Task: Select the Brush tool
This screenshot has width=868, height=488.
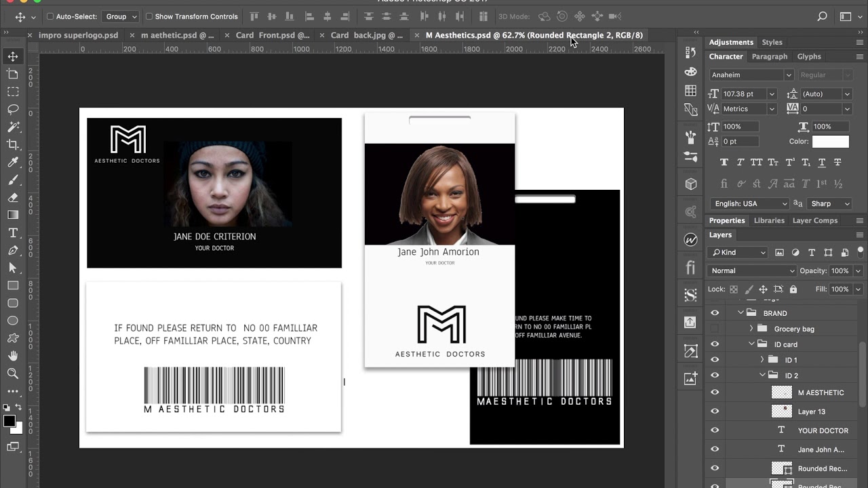Action: pyautogui.click(x=13, y=180)
